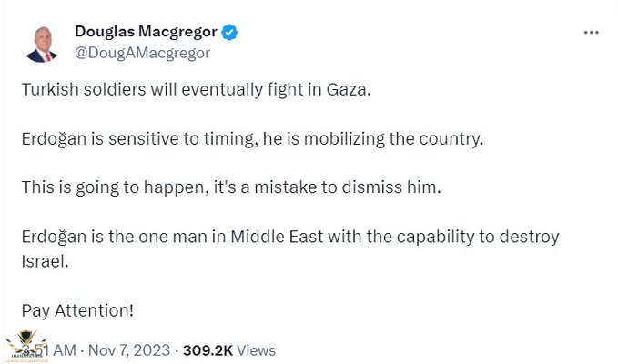Click the blue verified badge

coord(229,32)
